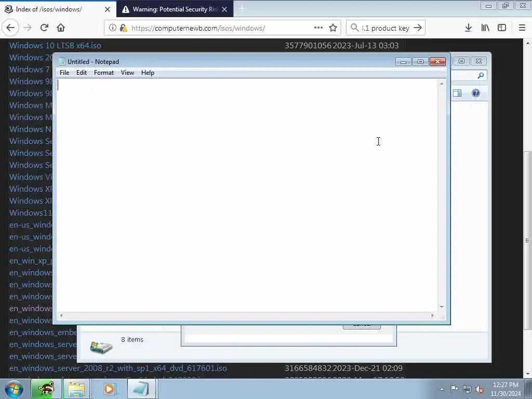Open the Help menu in Notepad
Image resolution: width=532 pixels, height=399 pixels.
pyautogui.click(x=148, y=73)
